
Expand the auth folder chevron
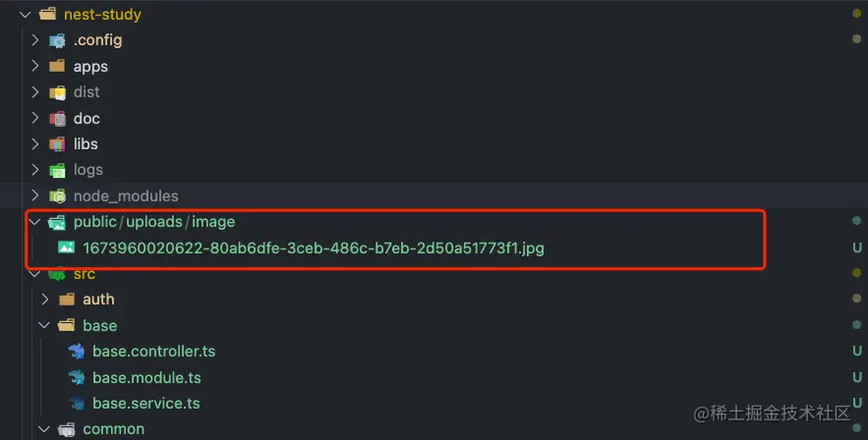point(45,299)
